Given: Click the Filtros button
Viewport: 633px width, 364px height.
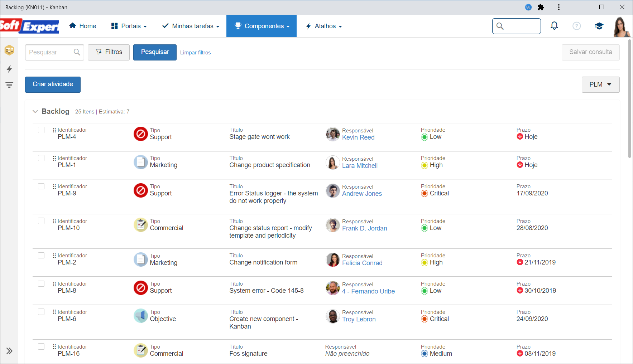Looking at the screenshot, I should click(109, 52).
